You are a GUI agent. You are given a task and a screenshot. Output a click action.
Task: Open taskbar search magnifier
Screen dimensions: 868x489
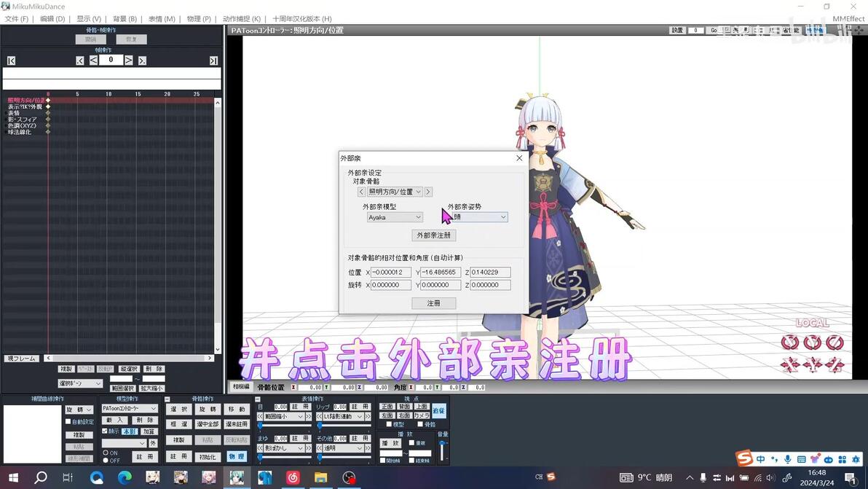pos(40,477)
